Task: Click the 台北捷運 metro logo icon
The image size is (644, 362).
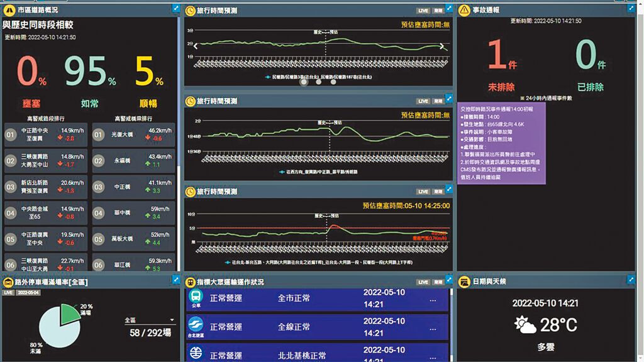Action: (196, 327)
